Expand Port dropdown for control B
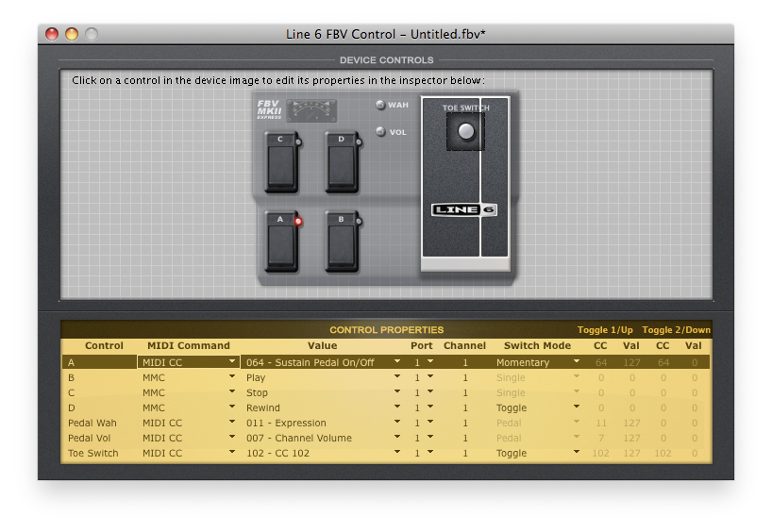This screenshot has height=532, width=772. [430, 377]
